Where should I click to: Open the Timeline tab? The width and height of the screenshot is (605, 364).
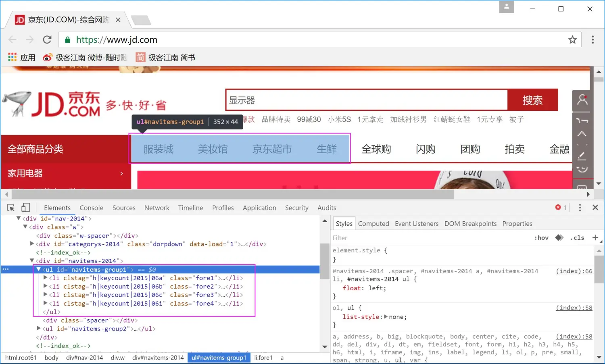191,208
